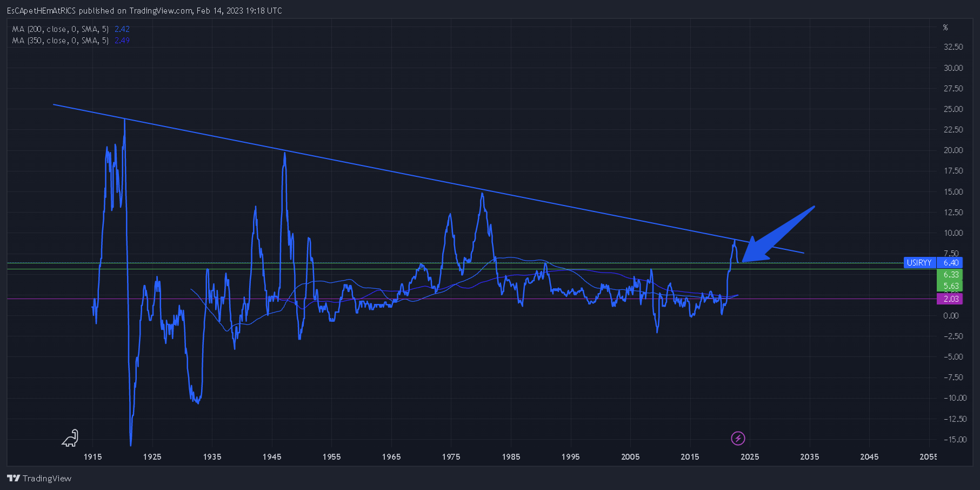Click the percent unit label on price axis
Viewport: 980px width, 490px height.
[x=945, y=28]
